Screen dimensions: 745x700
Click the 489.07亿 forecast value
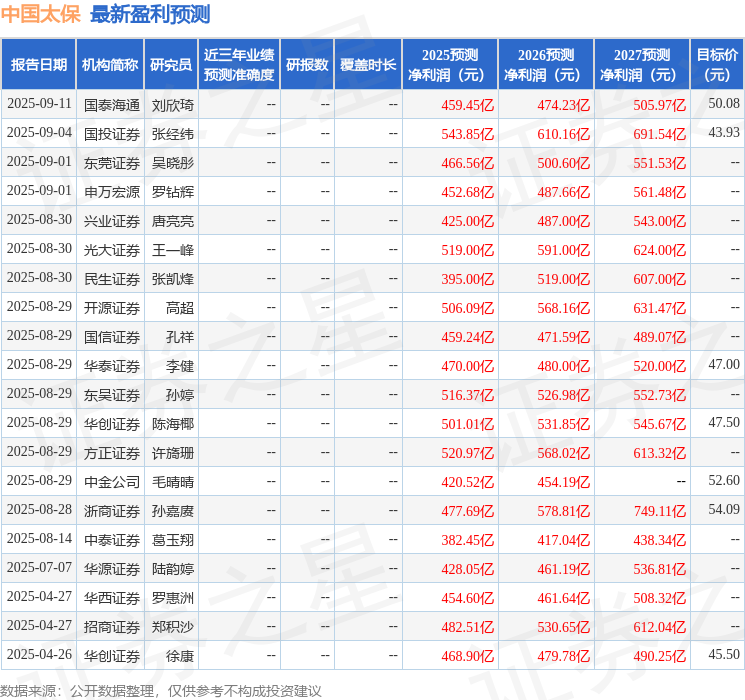659,337
